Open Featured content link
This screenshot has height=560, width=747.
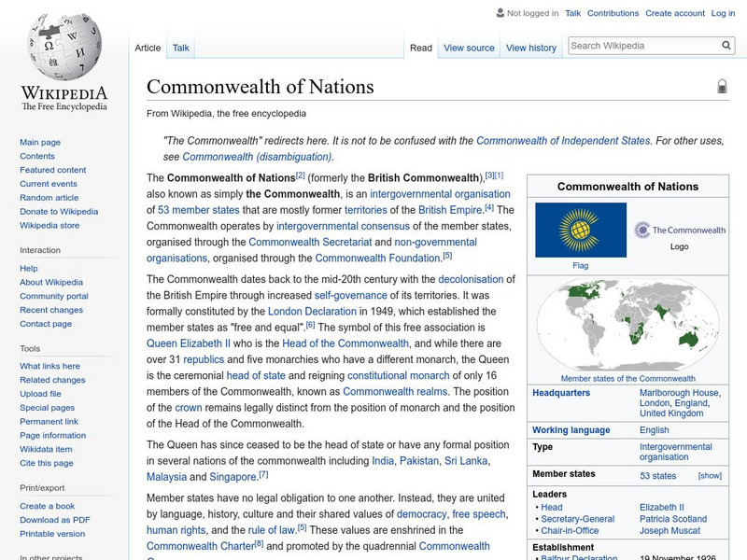[53, 170]
